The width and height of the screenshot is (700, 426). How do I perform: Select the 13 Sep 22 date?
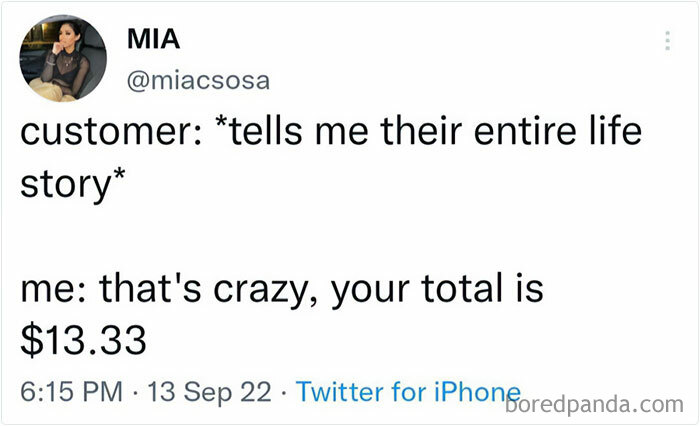pos(209,392)
